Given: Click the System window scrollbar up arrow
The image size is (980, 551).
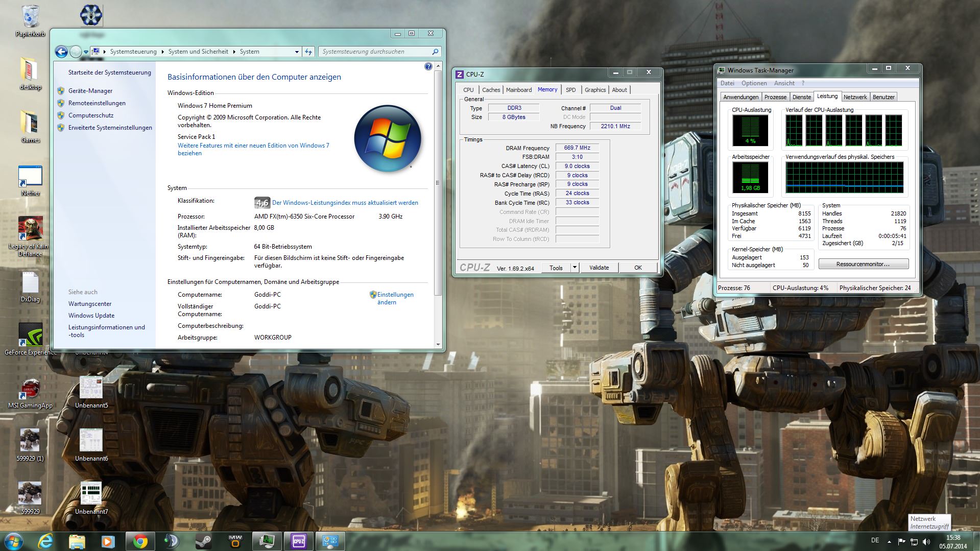Looking at the screenshot, I should tap(438, 66).
